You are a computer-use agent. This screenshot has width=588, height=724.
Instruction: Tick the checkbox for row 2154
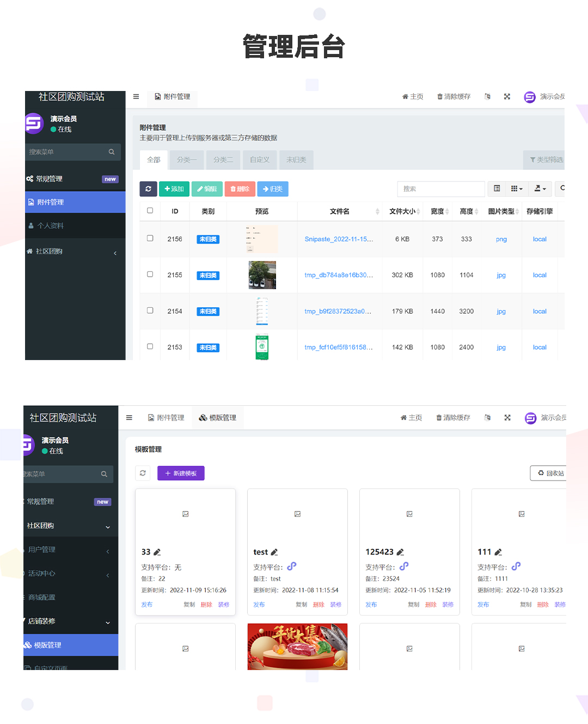click(150, 311)
